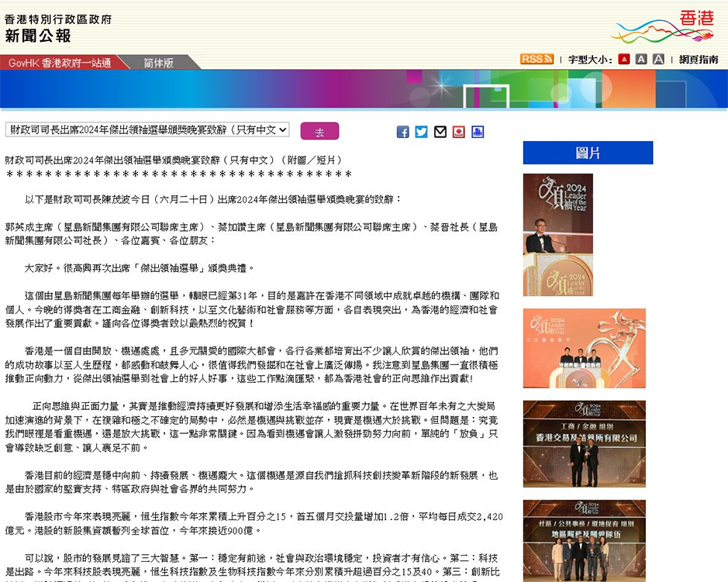
Task: Open the press release title dropdown
Action: click(147, 129)
